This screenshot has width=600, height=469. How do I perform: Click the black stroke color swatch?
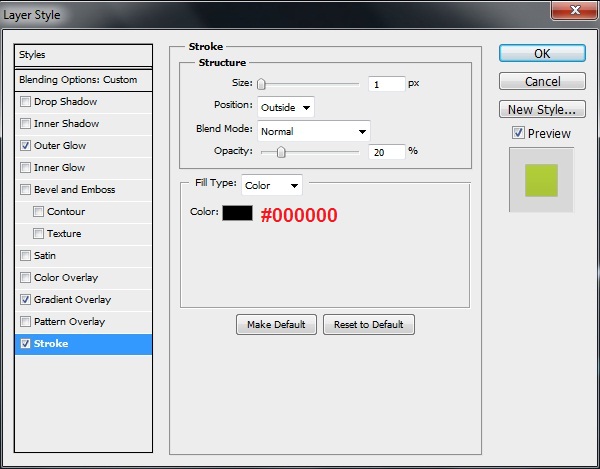pos(238,213)
